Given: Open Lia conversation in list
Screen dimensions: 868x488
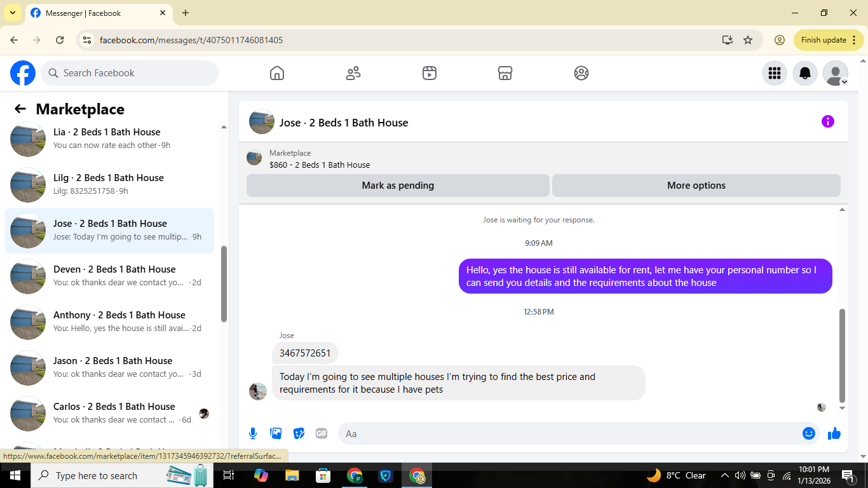Looking at the screenshot, I should pyautogui.click(x=109, y=139).
